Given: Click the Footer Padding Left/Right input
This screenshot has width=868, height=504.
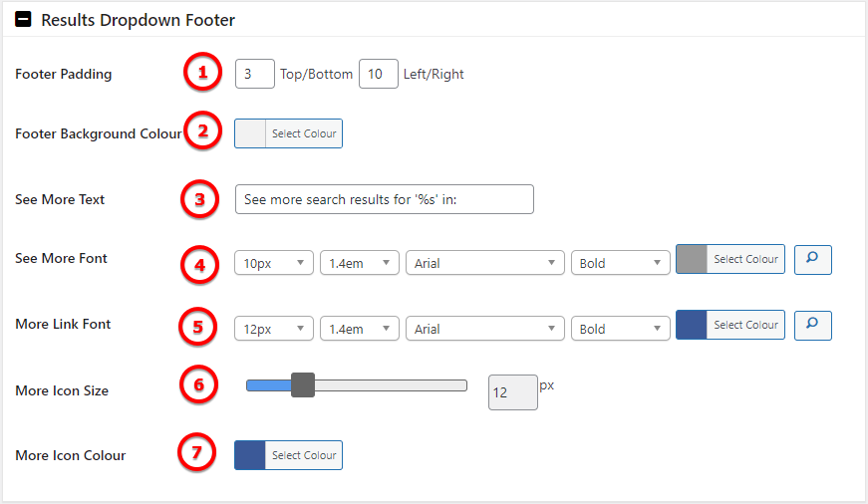Looking at the screenshot, I should coord(378,74).
